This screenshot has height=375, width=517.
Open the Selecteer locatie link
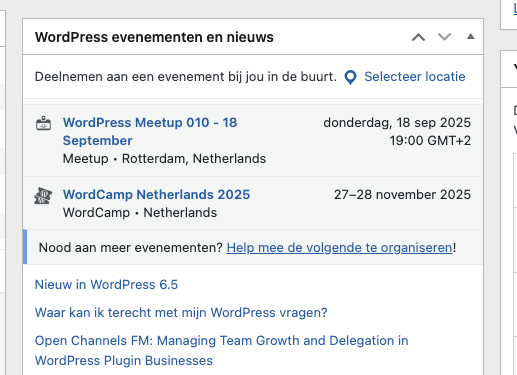coord(414,77)
